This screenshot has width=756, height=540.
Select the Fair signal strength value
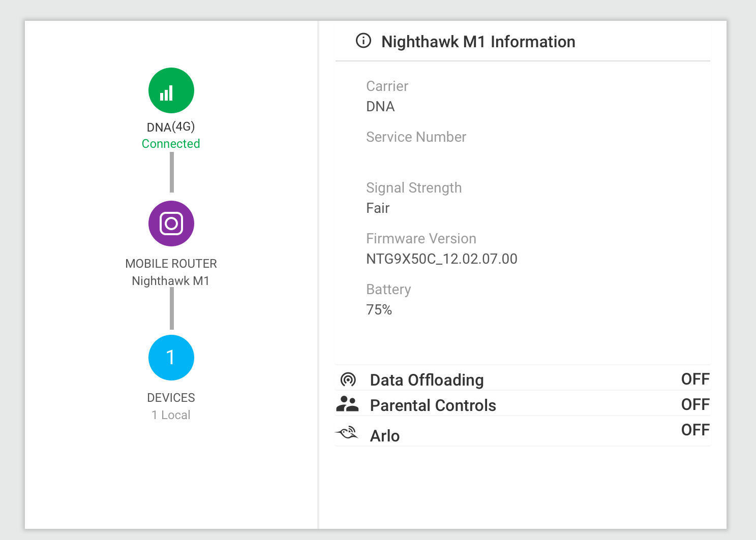point(378,208)
